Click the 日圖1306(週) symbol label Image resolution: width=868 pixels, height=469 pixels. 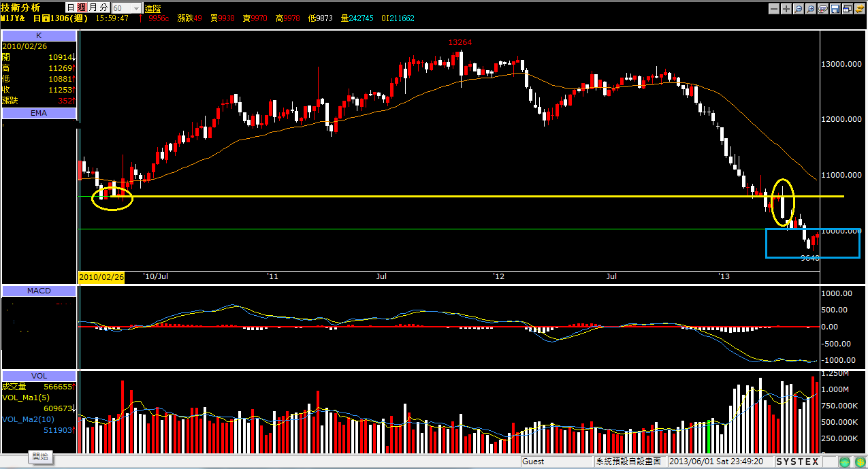pos(60,18)
